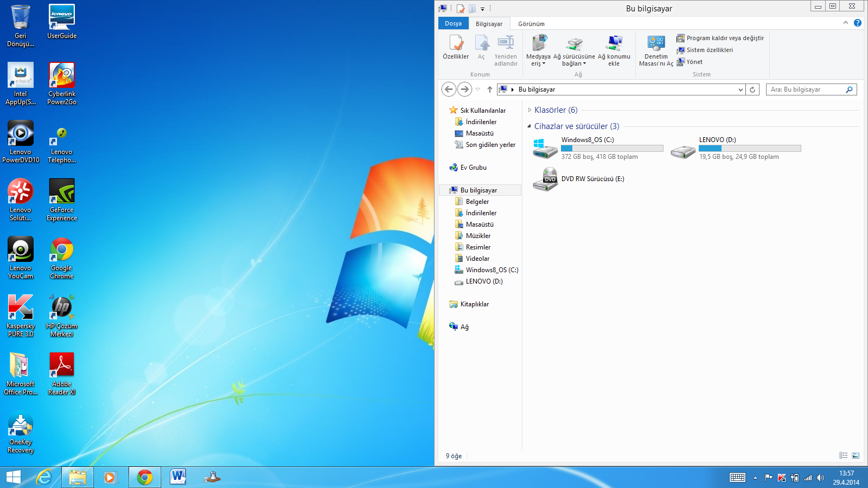Launch Internet Explorer from the taskbar

click(x=44, y=477)
